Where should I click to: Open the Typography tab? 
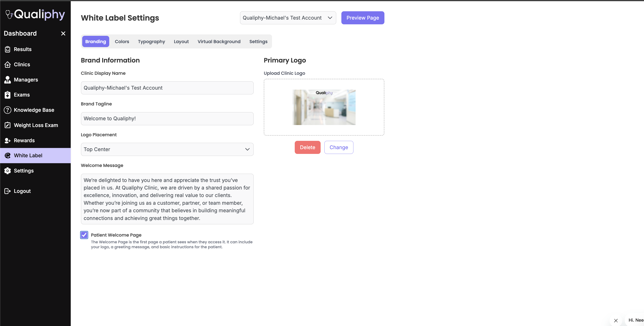[x=152, y=42]
